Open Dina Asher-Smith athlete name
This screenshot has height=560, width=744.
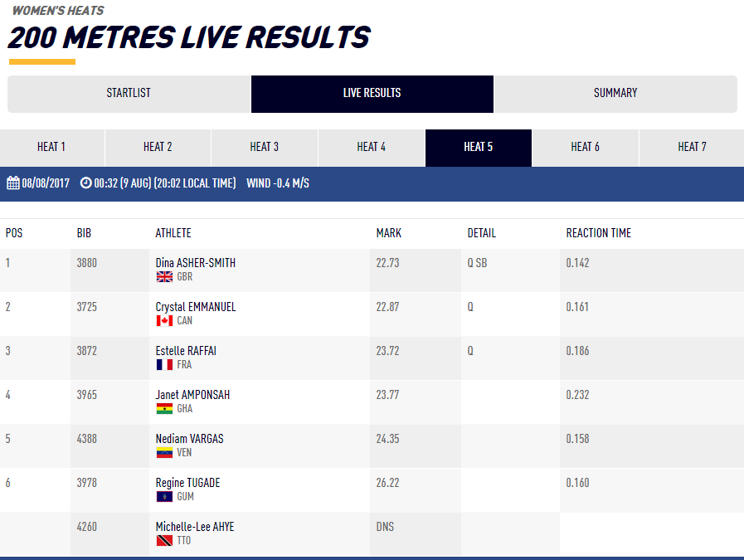pos(196,263)
